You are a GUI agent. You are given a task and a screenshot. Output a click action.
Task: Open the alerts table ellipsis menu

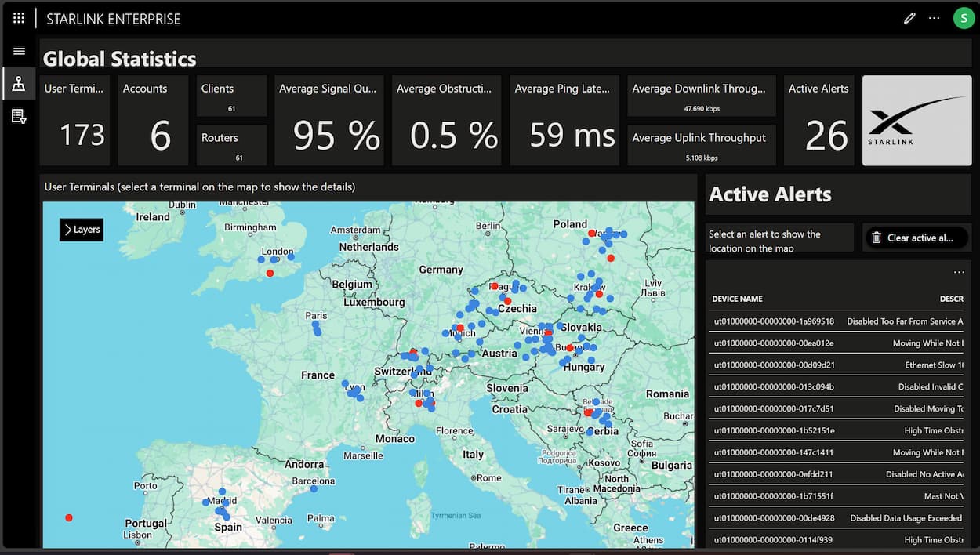point(959,272)
